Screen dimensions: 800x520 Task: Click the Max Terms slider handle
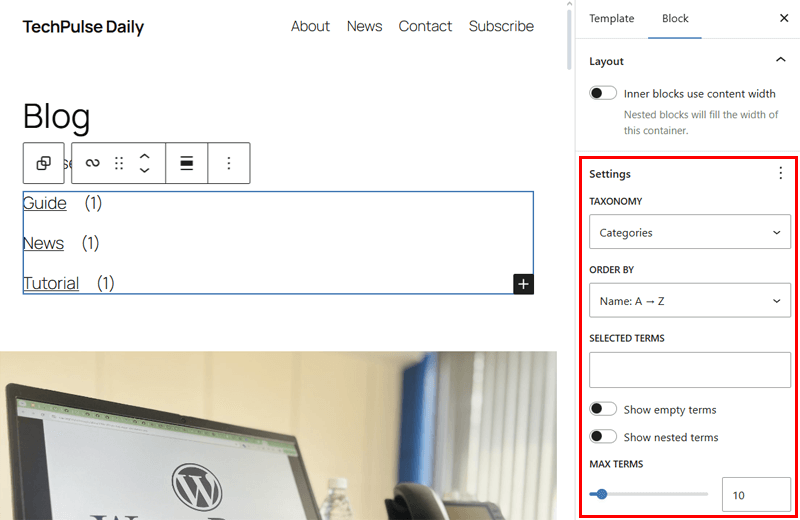click(602, 494)
